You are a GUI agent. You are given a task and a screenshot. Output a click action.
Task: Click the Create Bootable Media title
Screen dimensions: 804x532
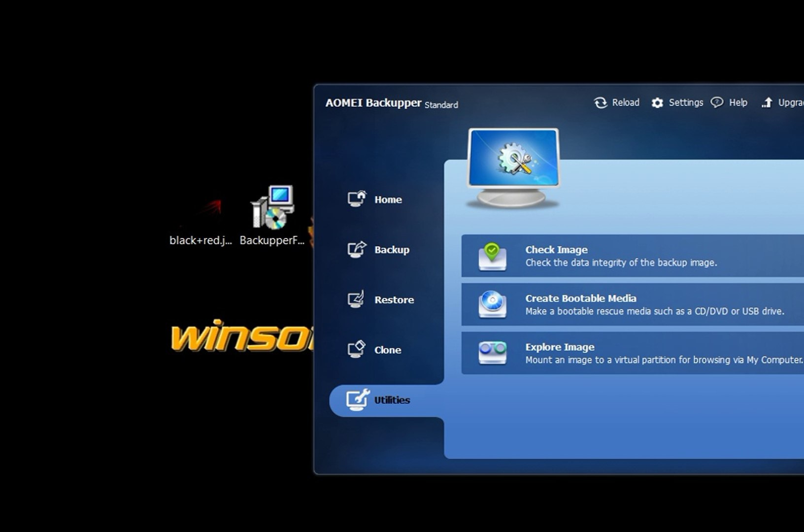pyautogui.click(x=581, y=298)
